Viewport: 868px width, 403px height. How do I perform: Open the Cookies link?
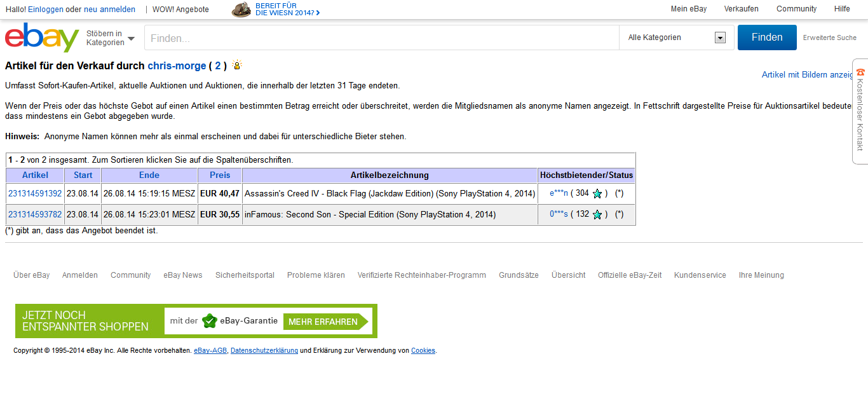click(423, 350)
